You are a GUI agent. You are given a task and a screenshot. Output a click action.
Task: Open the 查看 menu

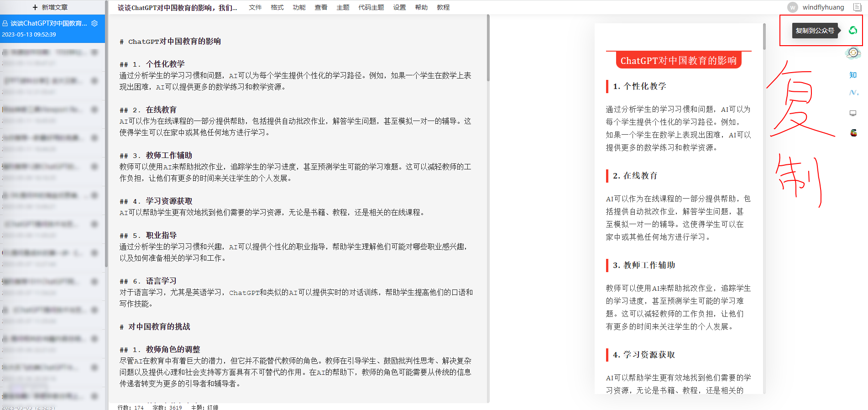(321, 7)
